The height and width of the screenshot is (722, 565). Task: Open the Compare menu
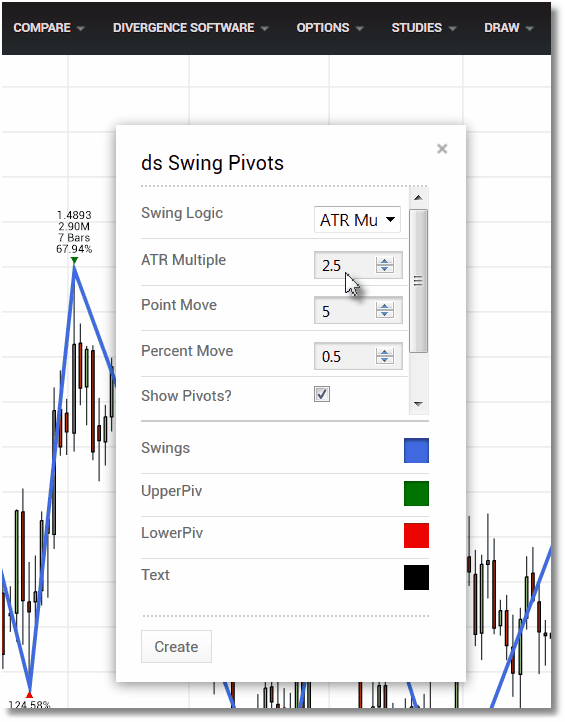tap(49, 28)
